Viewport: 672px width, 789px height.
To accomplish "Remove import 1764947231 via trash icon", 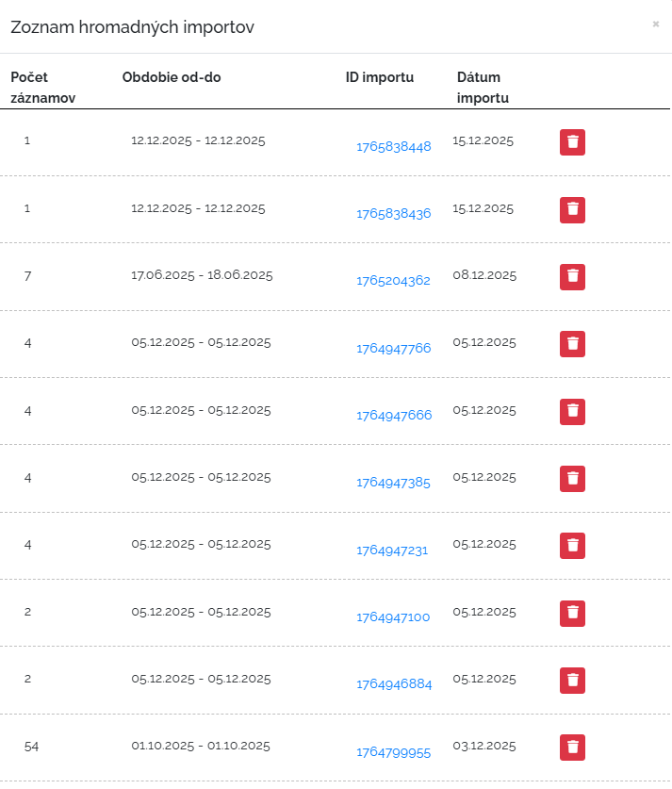I will click(x=572, y=545).
